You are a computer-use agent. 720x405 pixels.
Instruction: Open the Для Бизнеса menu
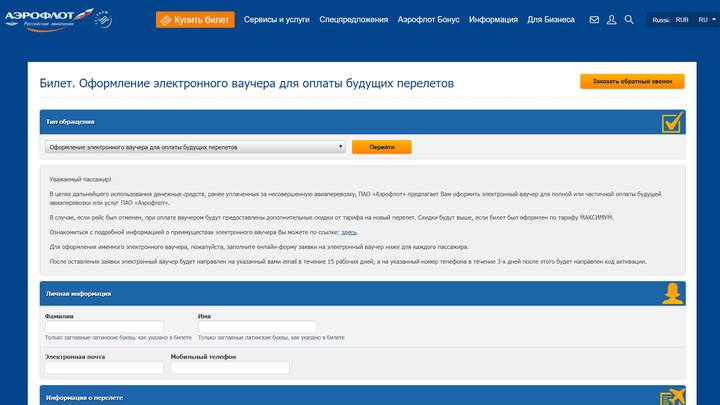(551, 20)
